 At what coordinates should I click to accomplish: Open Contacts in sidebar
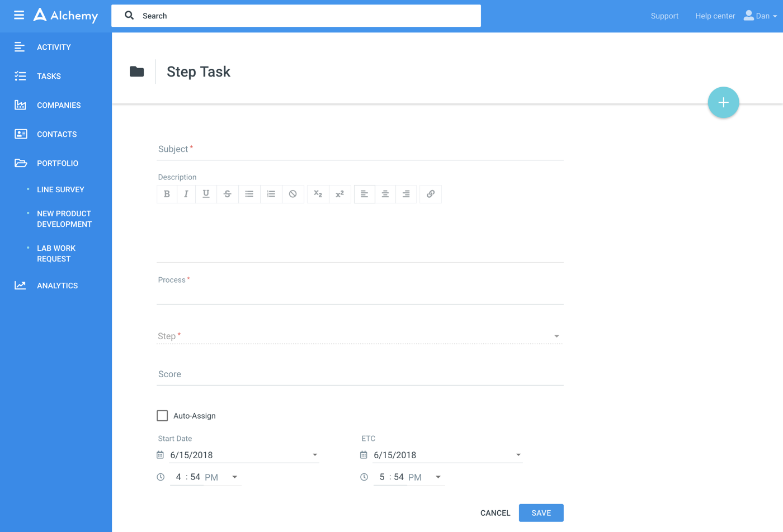point(56,134)
